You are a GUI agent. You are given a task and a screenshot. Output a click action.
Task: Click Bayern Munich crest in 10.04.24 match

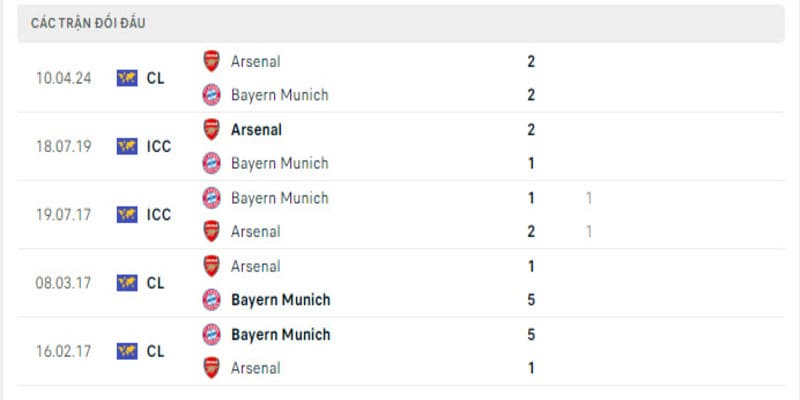point(211,95)
